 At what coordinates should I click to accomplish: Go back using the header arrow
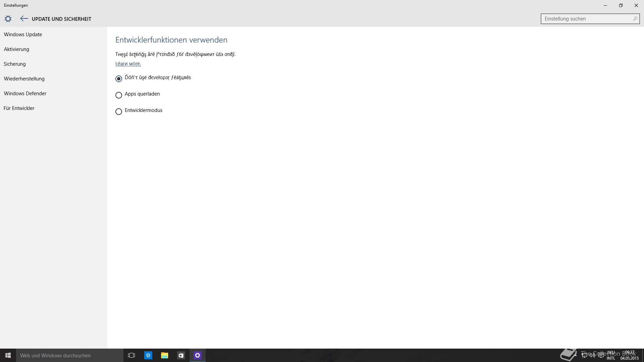point(24,19)
